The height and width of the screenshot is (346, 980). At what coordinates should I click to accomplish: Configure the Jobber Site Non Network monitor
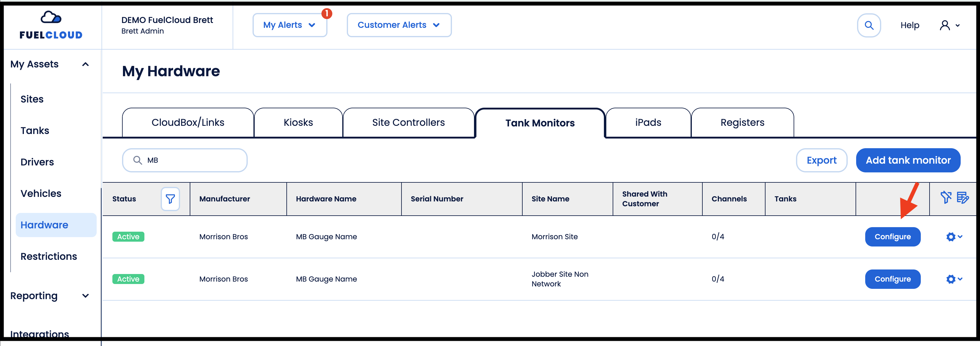coord(892,279)
